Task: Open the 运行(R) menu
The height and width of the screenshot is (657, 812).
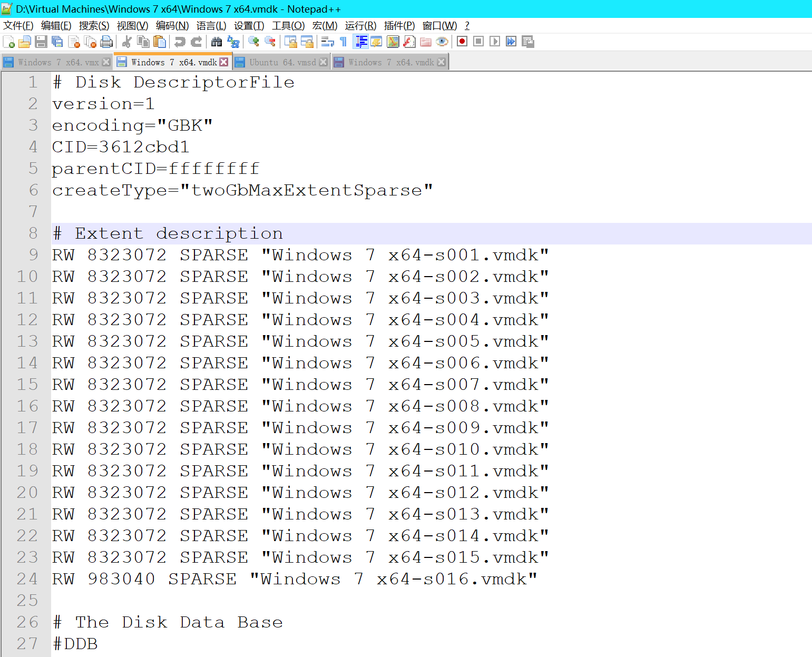Action: (360, 26)
